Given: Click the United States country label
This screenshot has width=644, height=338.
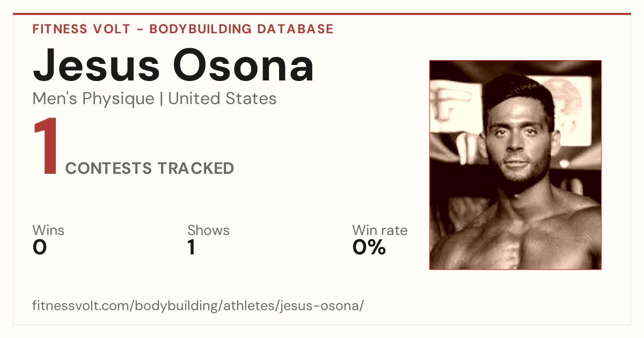Looking at the screenshot, I should coord(222,99).
